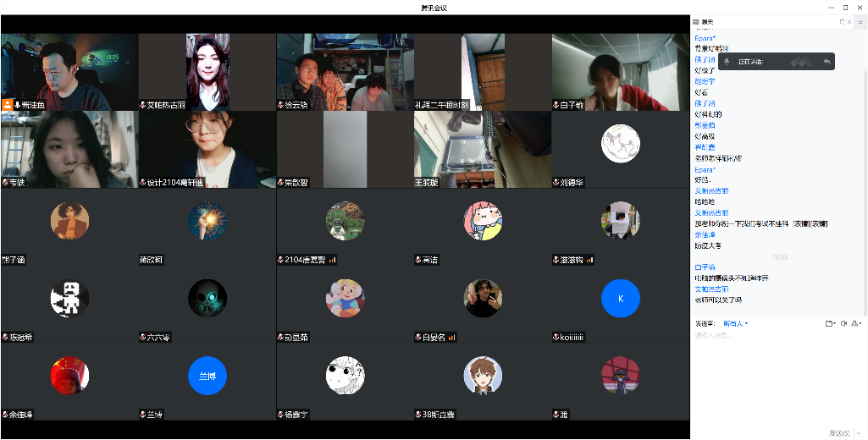Click the muted mic icon beside 刘德华
Screen dimensions: 868x440
coord(556,182)
